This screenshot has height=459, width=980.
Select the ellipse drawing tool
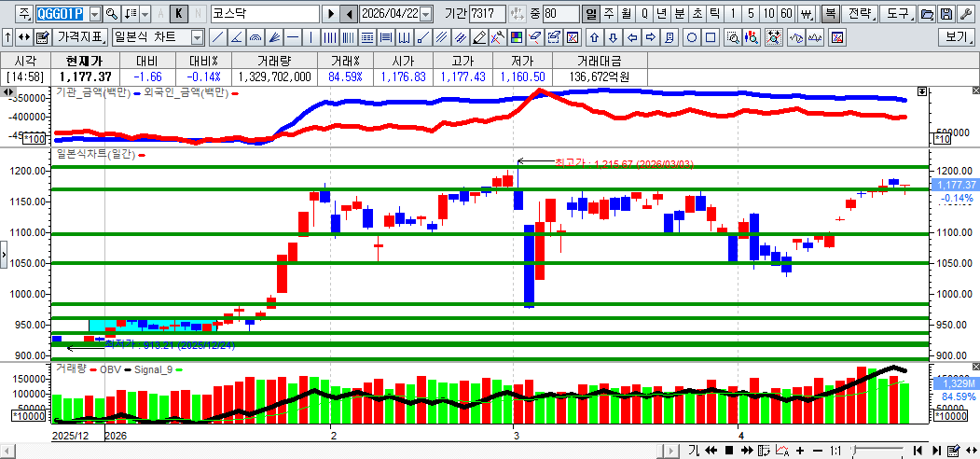pyautogui.click(x=692, y=37)
